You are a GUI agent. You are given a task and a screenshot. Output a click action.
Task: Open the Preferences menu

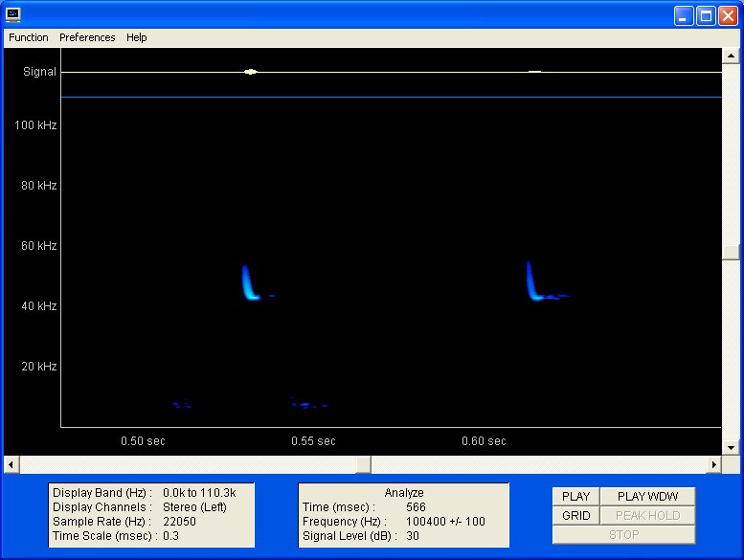coord(87,37)
